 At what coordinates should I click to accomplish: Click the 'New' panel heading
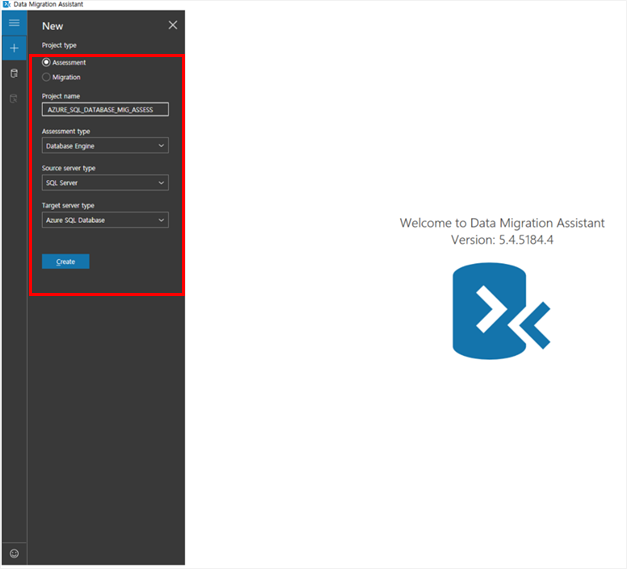point(52,26)
